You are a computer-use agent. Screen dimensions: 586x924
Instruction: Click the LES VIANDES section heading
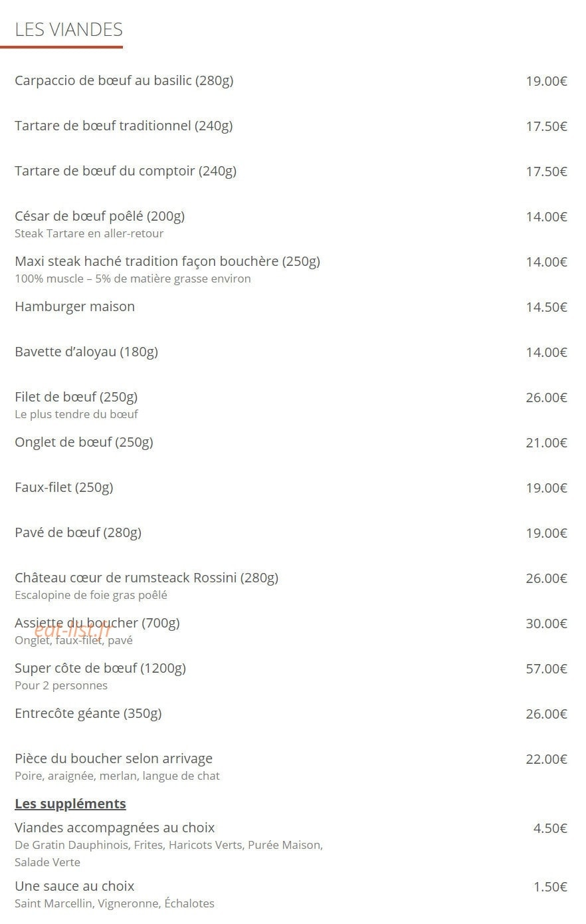(x=68, y=29)
